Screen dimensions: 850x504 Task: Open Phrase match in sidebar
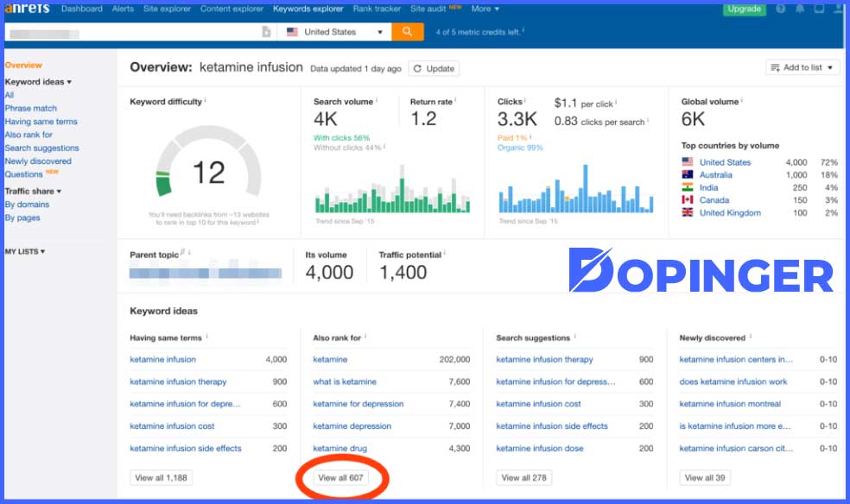[x=31, y=108]
